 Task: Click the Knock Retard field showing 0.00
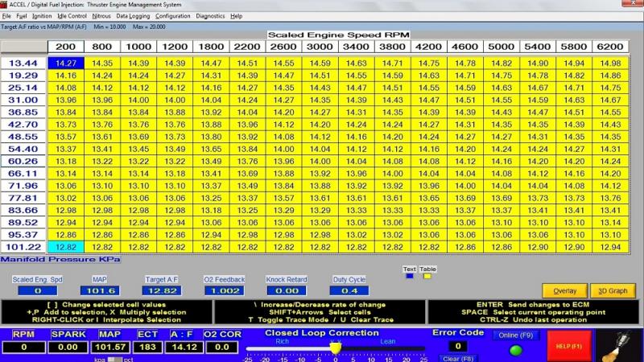pyautogui.click(x=287, y=290)
